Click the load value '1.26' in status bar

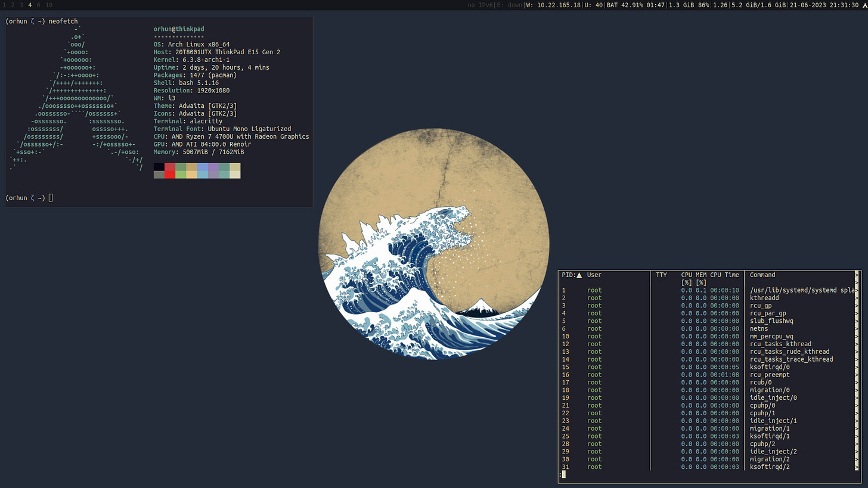pyautogui.click(x=720, y=5)
